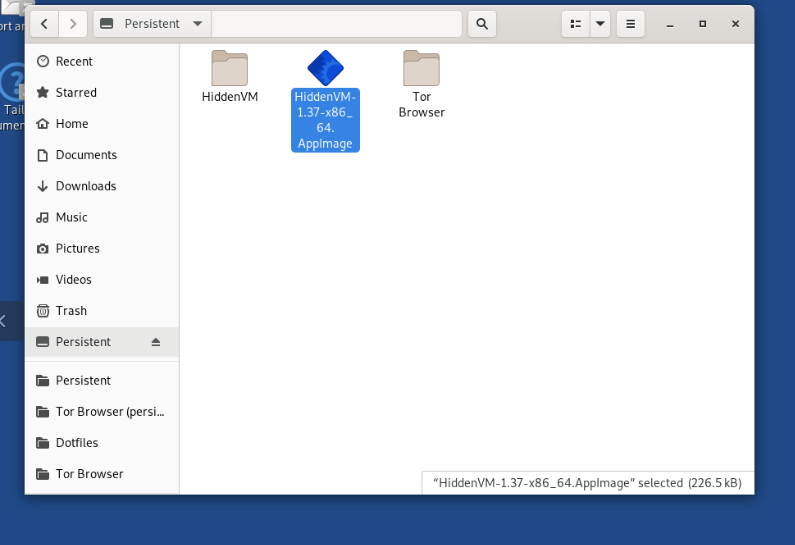Click the selected file status text

tap(587, 483)
